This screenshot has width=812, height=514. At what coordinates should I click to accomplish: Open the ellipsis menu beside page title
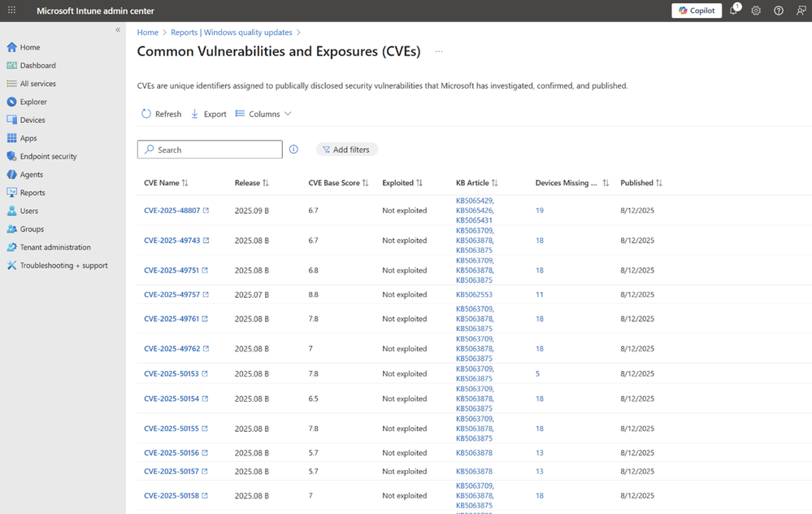pos(439,51)
